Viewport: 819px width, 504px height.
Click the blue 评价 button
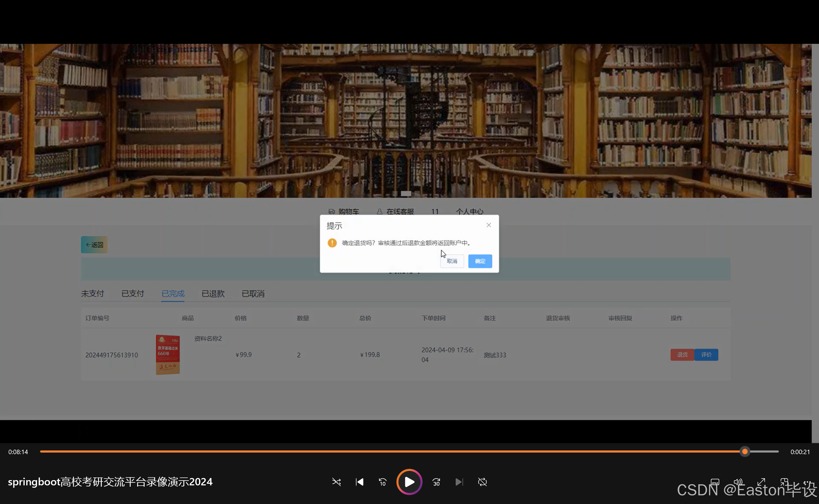point(706,355)
